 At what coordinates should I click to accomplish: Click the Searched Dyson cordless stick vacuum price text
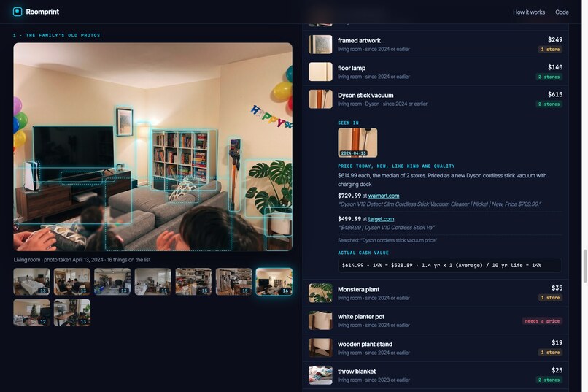(x=387, y=240)
